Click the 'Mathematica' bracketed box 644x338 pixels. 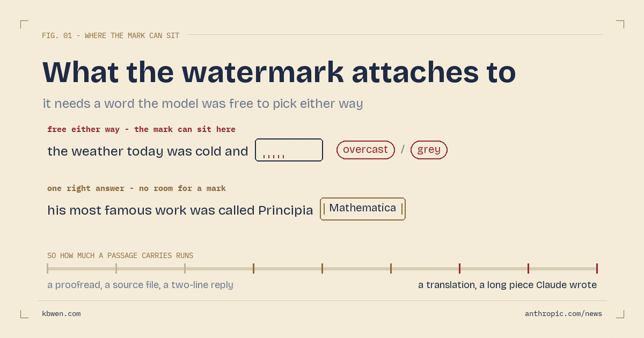(x=363, y=209)
